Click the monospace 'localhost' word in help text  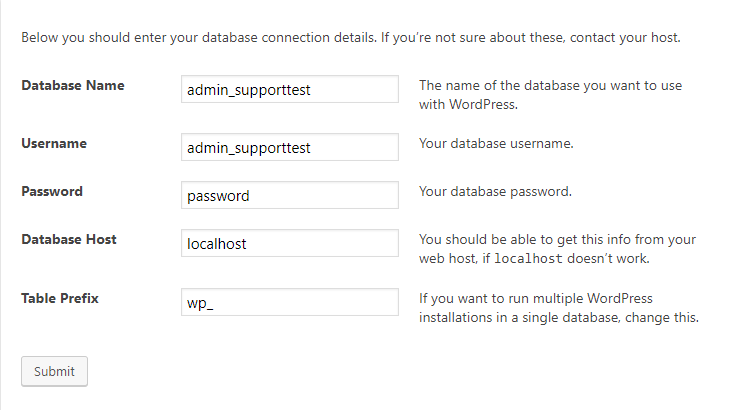(528, 258)
